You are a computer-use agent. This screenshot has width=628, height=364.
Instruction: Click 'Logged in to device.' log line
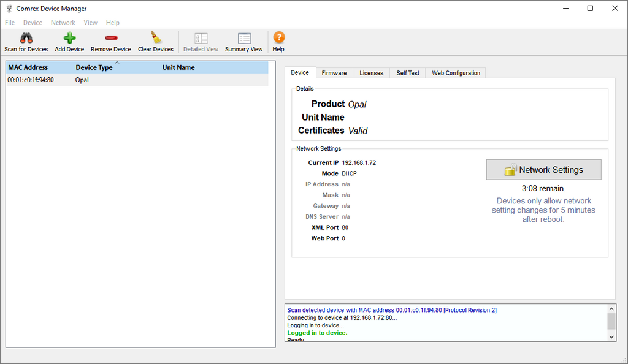(317, 333)
